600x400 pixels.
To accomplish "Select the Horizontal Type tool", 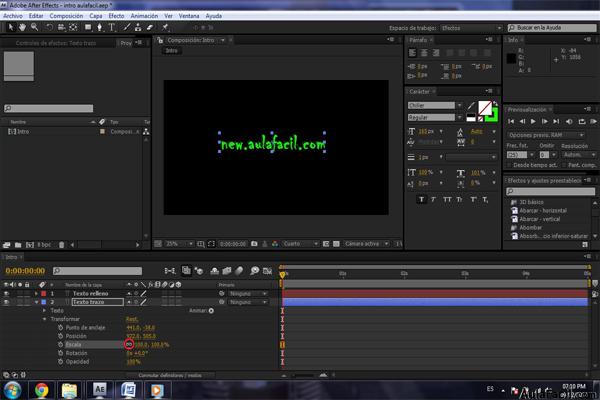I will point(112,27).
